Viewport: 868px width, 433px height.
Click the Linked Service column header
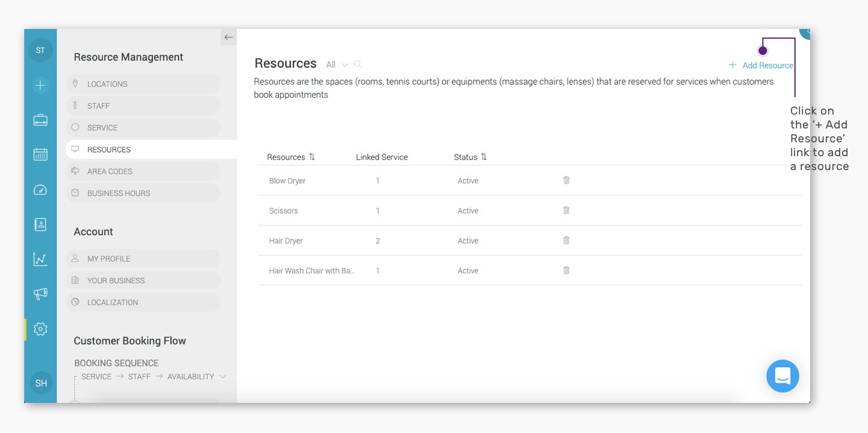pyautogui.click(x=382, y=157)
